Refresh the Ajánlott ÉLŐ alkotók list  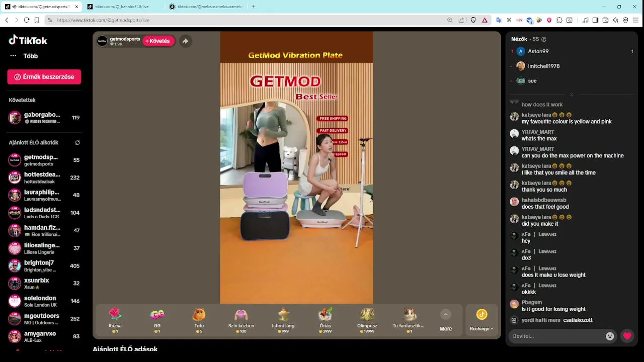77,143
